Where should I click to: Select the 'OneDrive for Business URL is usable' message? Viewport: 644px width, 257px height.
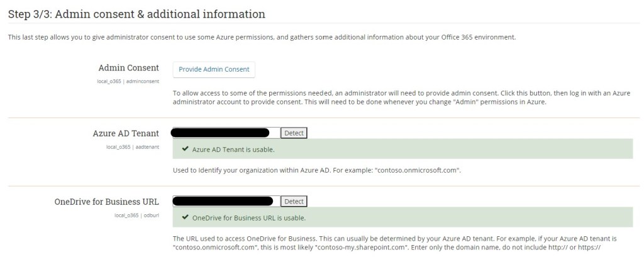[248, 218]
